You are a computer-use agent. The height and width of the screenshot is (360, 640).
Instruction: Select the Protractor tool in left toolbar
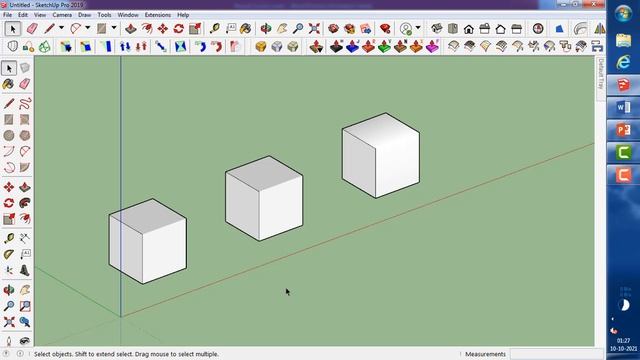pos(9,254)
